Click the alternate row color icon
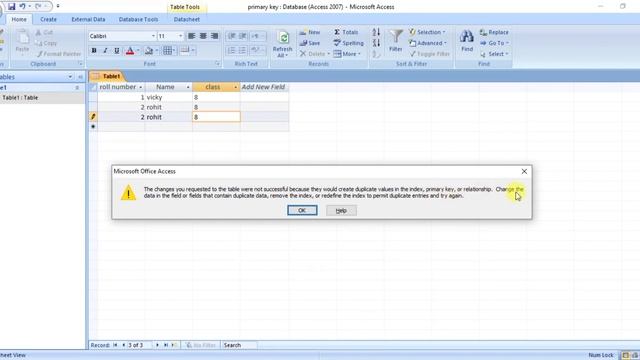This screenshot has height=360, width=640. 185,51
